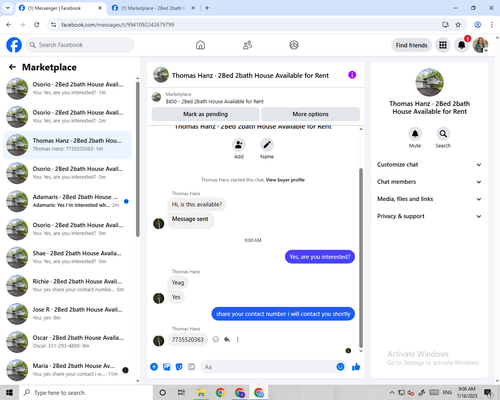This screenshot has height=400, width=500.
Task: Open Osorio conversation from 1m ago
Action: tap(68, 89)
